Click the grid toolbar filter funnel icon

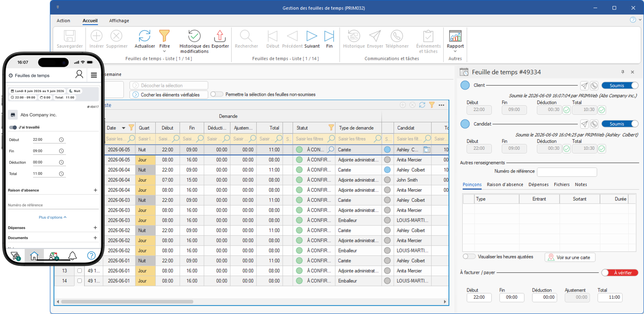coord(432,105)
